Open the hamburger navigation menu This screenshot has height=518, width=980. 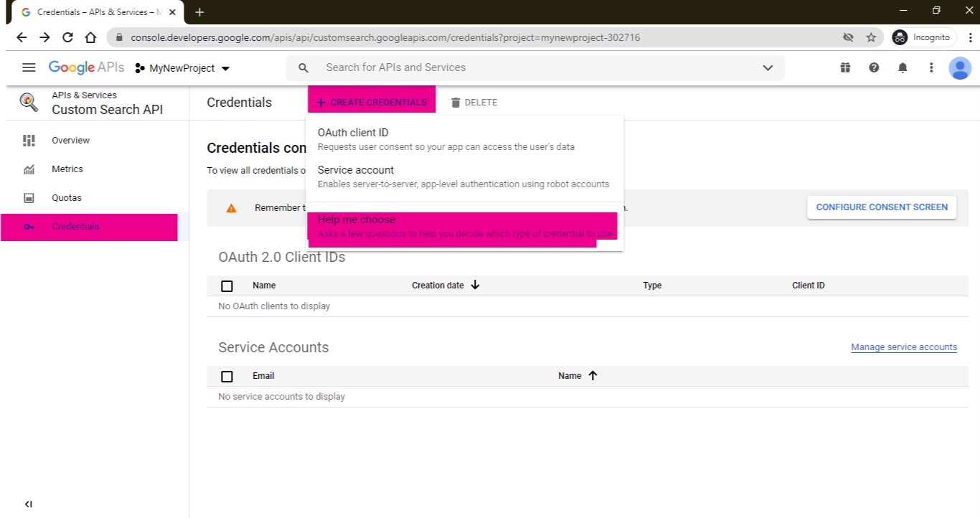tap(29, 67)
